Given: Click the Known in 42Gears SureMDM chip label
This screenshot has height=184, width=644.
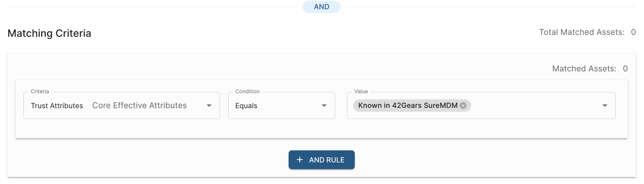Looking at the screenshot, I should tap(408, 106).
